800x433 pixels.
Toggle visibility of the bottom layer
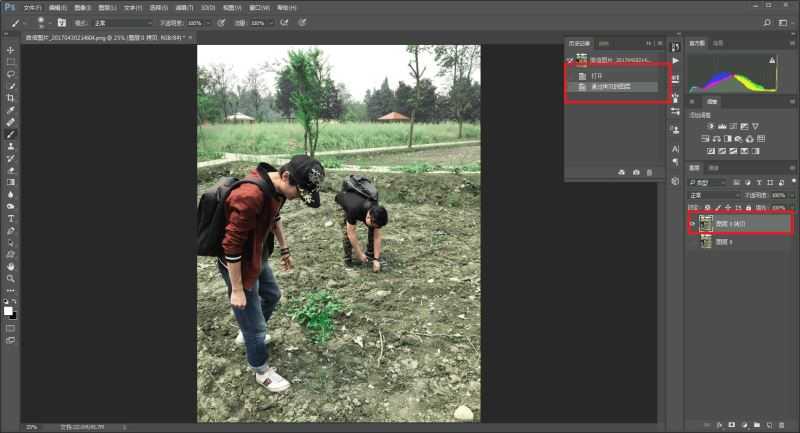point(692,242)
